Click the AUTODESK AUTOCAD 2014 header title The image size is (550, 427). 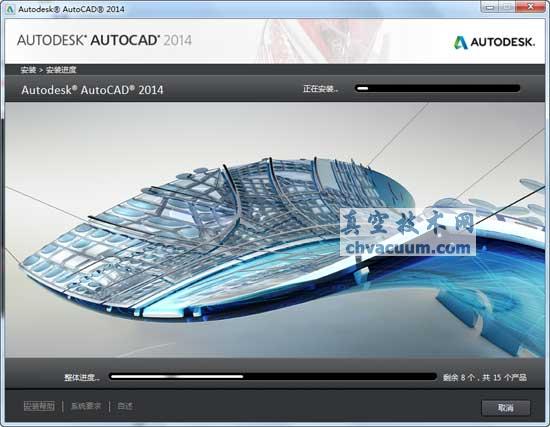coord(104,40)
